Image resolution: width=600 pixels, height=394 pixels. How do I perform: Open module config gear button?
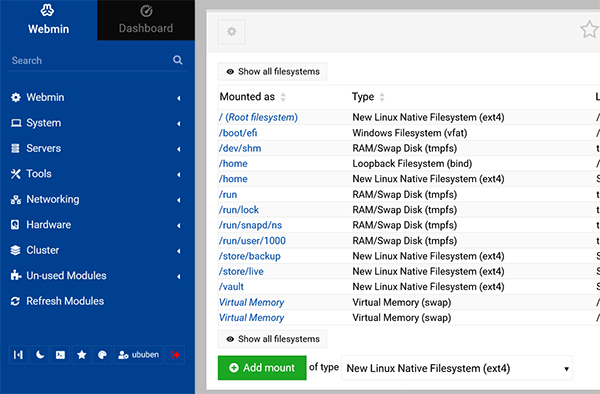click(x=232, y=32)
